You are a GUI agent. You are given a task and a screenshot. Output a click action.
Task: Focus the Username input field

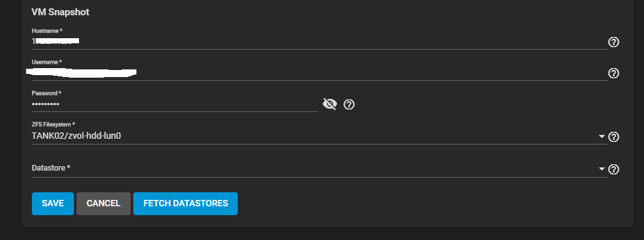(x=319, y=73)
